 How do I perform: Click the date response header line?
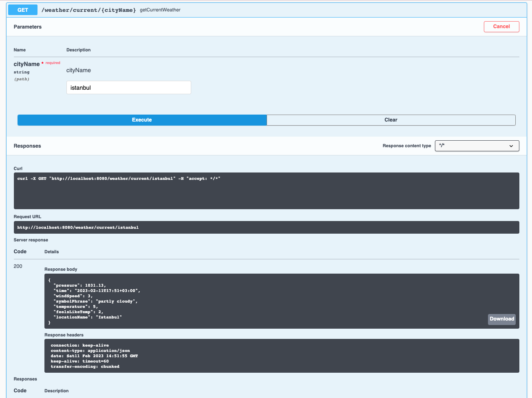pos(94,356)
